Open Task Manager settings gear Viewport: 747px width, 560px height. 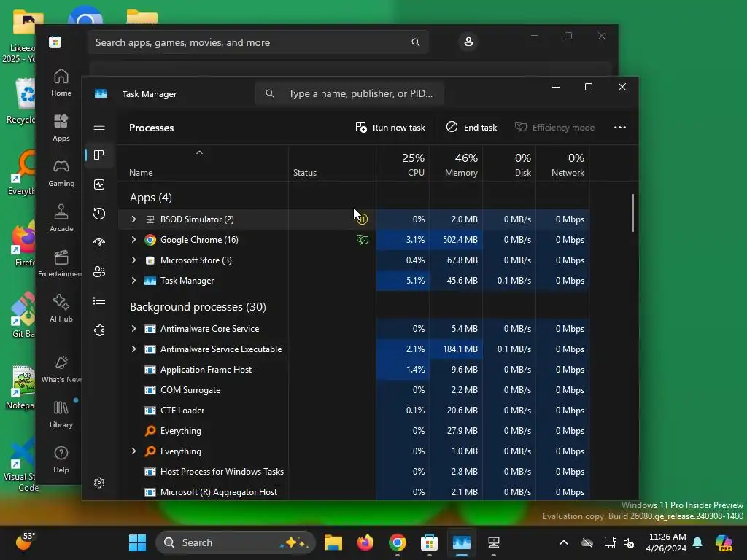click(99, 483)
